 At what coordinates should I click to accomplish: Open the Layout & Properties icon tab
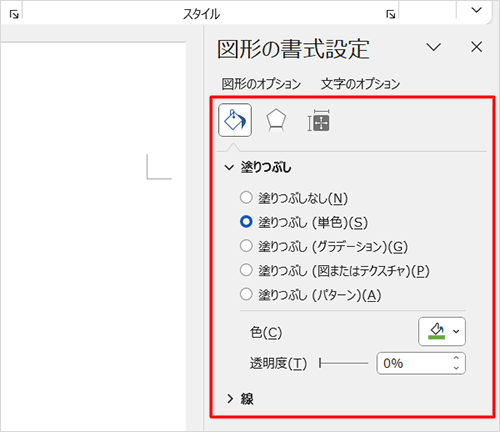(x=318, y=120)
